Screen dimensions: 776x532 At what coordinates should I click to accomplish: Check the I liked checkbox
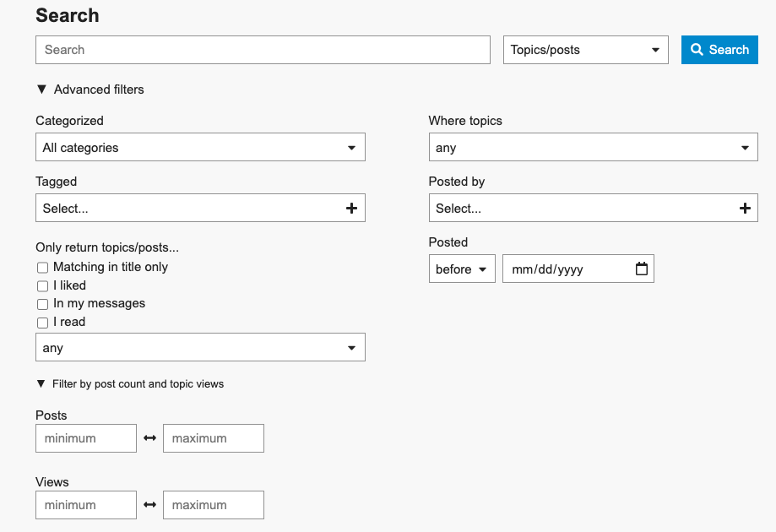click(43, 286)
